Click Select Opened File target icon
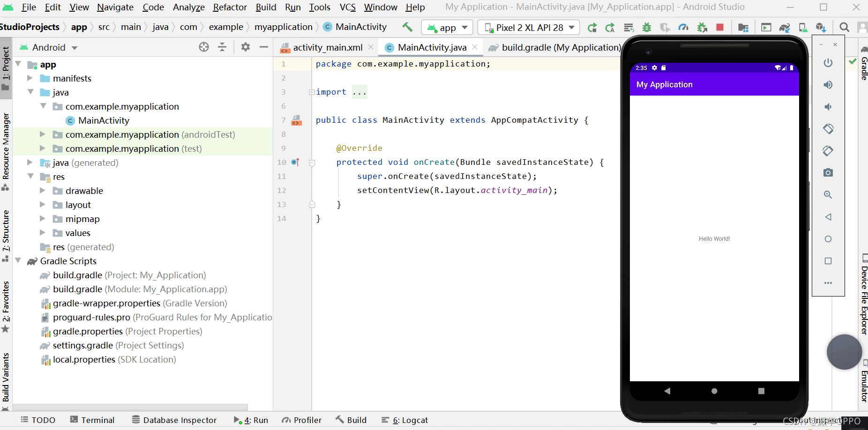Image resolution: width=868 pixels, height=430 pixels. pyautogui.click(x=204, y=47)
